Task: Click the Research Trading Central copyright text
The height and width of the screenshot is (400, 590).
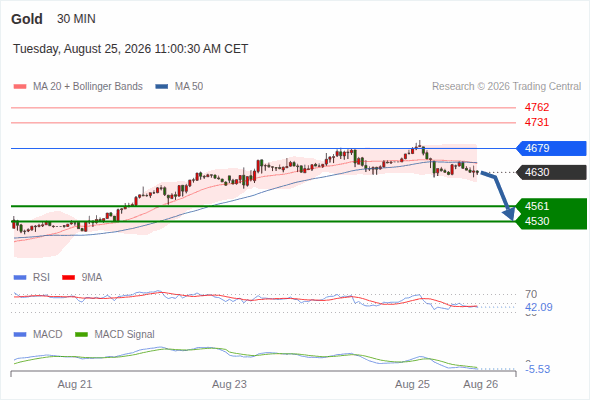Action: click(x=506, y=87)
